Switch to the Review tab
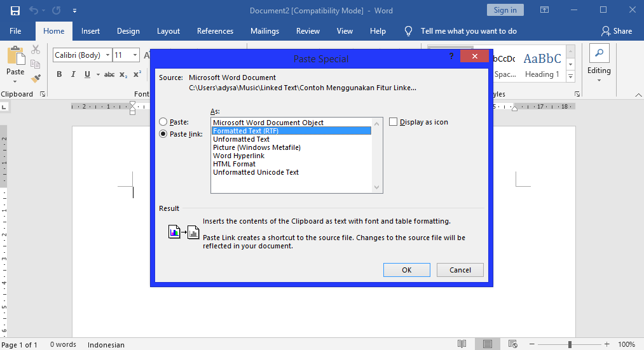This screenshot has width=644, height=350. click(x=308, y=31)
